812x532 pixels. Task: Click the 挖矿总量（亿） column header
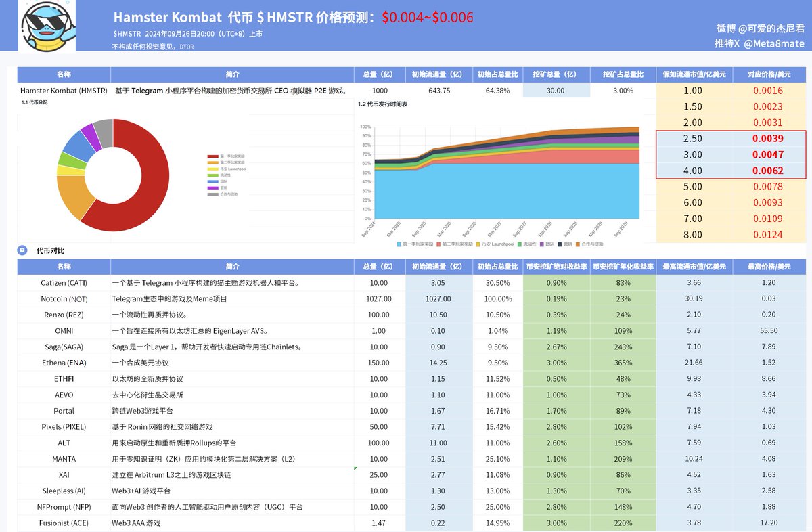556,74
